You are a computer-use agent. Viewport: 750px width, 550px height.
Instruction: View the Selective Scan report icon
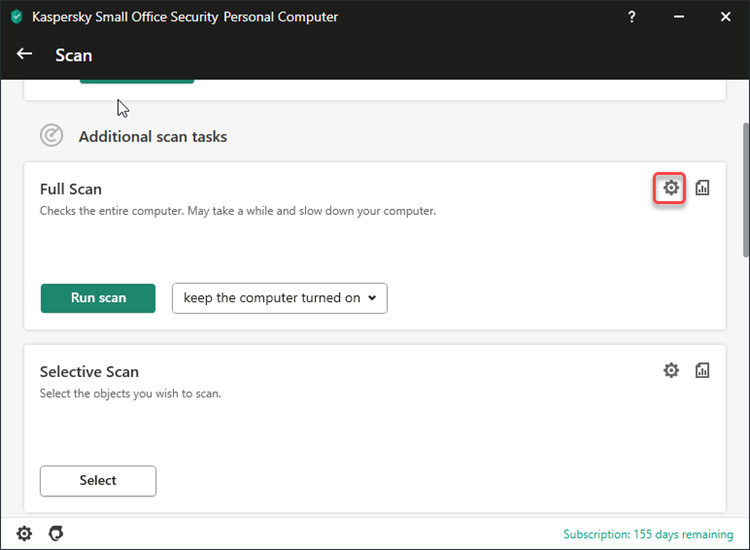click(702, 371)
